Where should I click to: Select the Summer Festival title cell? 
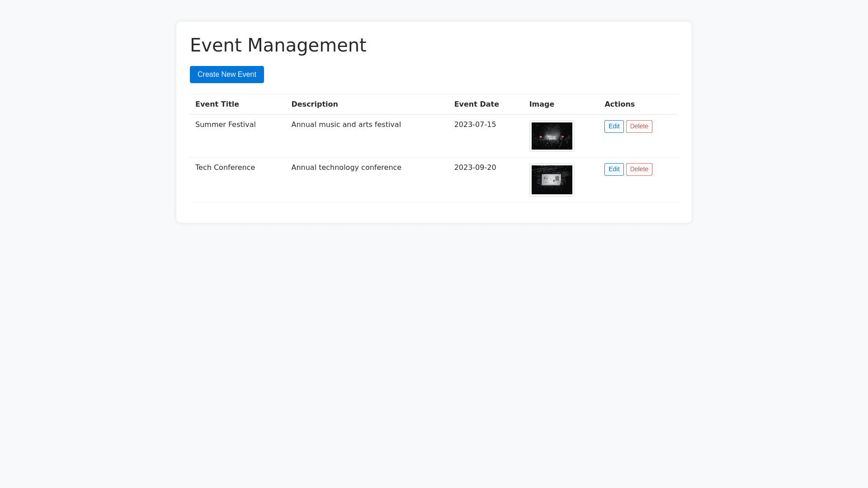[225, 125]
